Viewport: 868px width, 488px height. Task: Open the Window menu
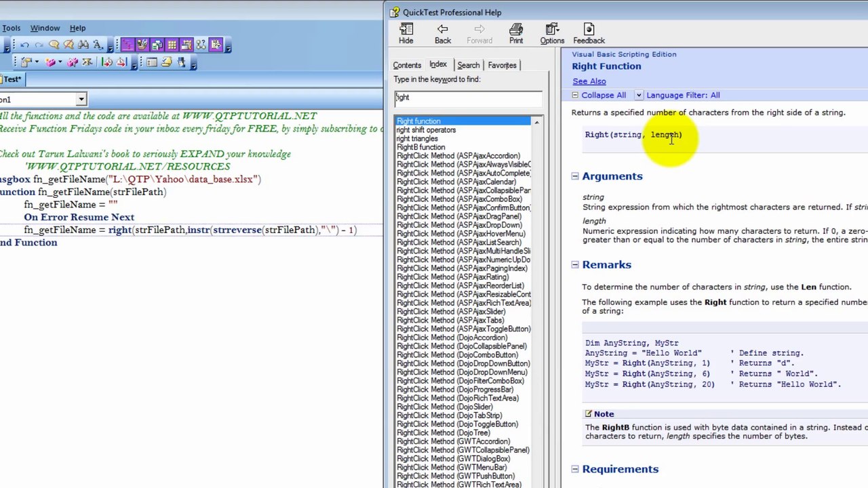45,28
